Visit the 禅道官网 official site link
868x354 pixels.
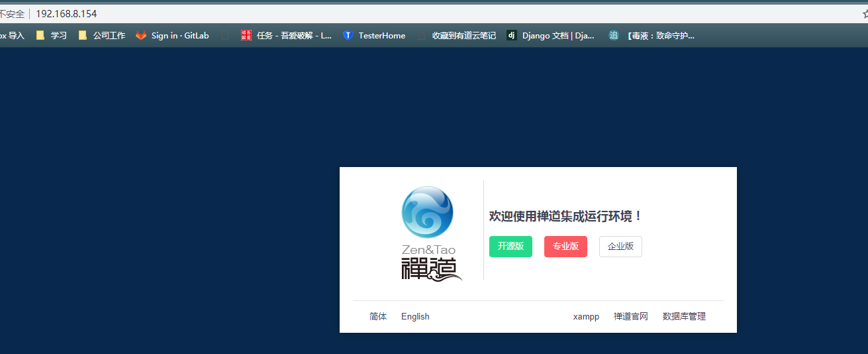pyautogui.click(x=631, y=317)
